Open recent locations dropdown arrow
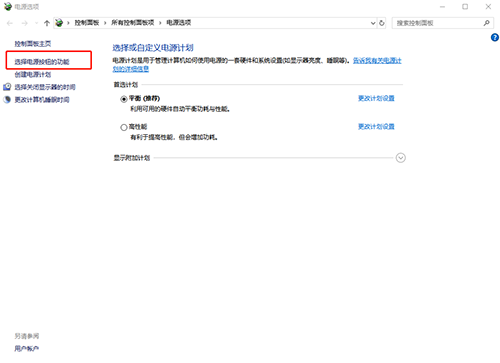Screen dimensions: 500x363 [x=36, y=23]
